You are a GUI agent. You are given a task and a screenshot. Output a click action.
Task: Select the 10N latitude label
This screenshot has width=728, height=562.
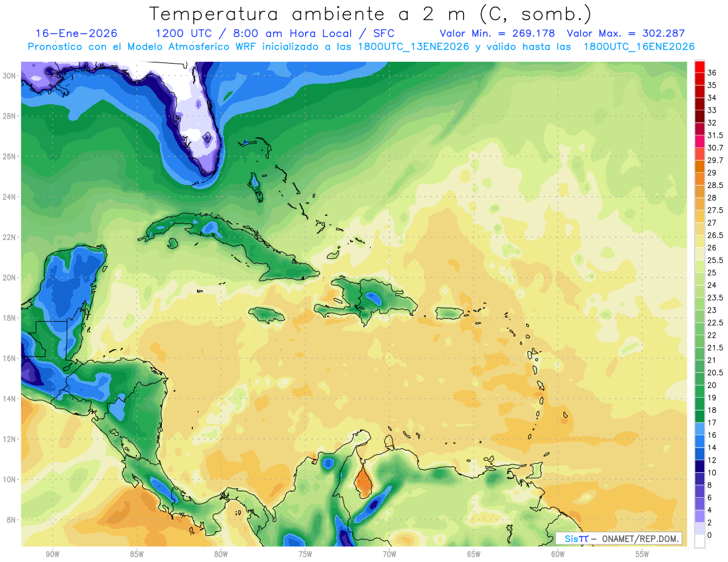pyautogui.click(x=9, y=480)
